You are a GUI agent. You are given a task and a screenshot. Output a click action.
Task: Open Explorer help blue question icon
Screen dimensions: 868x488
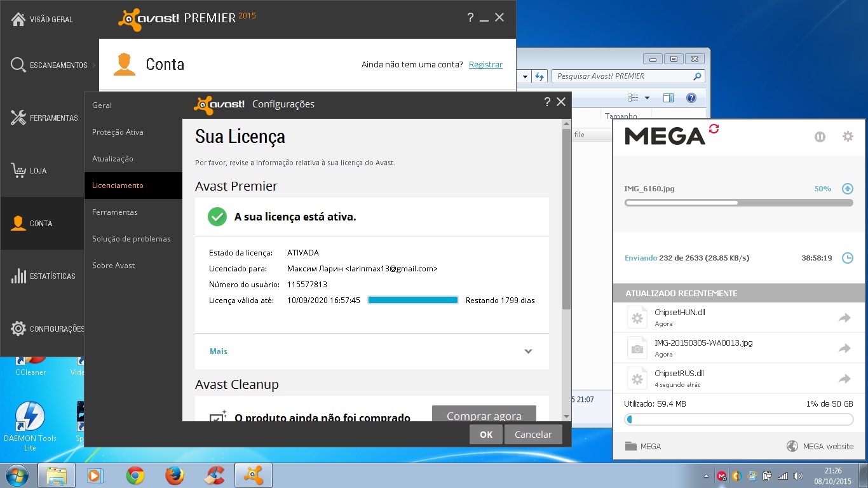(x=691, y=98)
